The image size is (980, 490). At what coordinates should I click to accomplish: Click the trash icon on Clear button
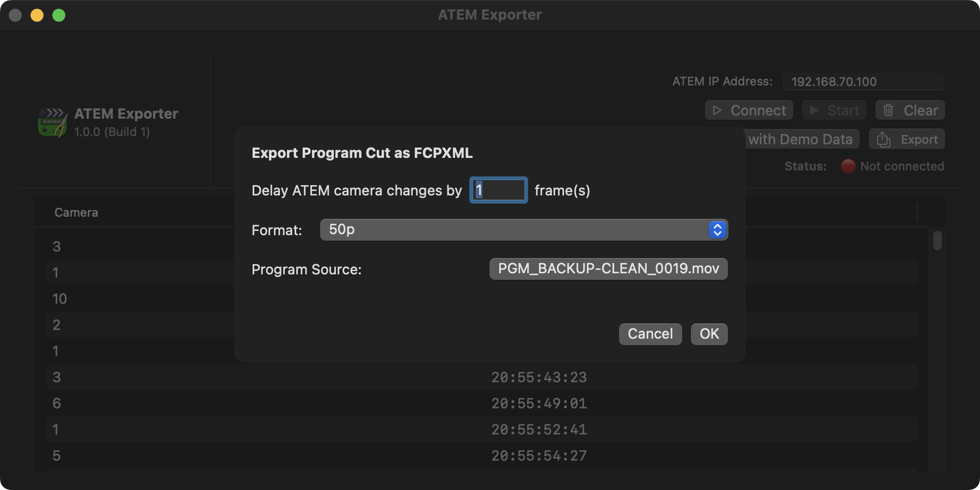pyautogui.click(x=888, y=111)
